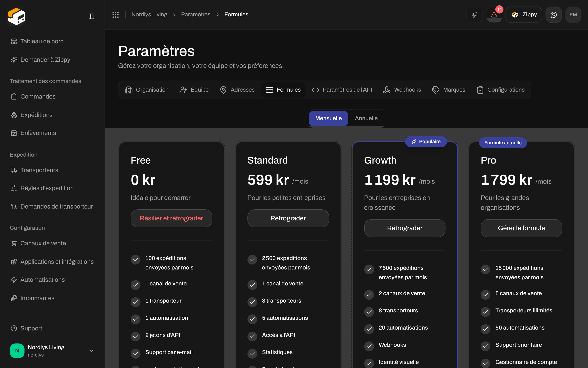Image resolution: width=588 pixels, height=368 pixels.
Task: Click Rétrograder on the Growth plan
Action: point(404,228)
